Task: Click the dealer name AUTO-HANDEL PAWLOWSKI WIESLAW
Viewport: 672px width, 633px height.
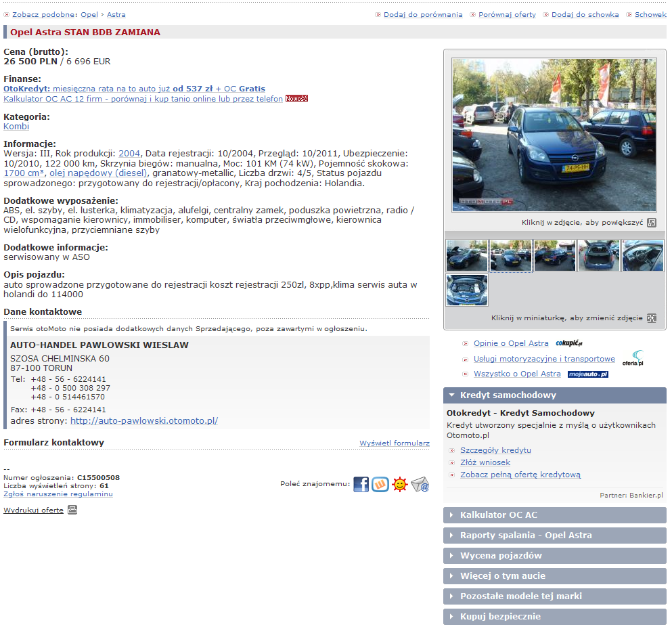Action: 99,345
